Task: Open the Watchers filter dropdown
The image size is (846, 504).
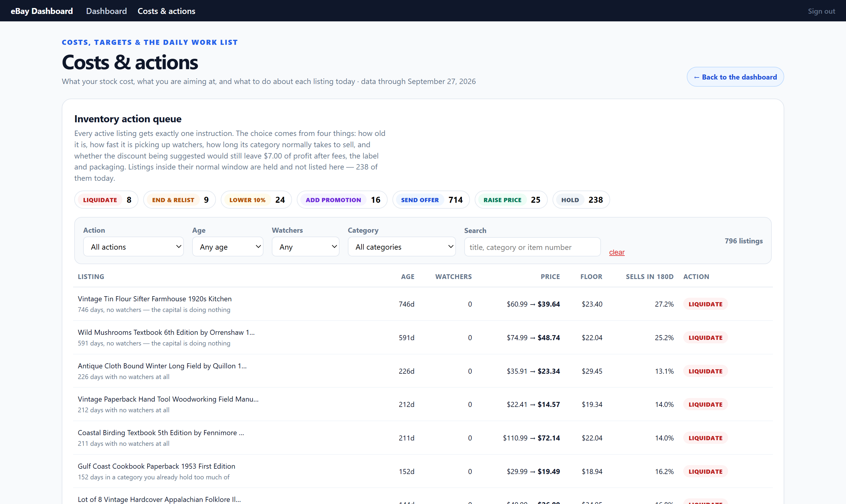Action: click(305, 247)
